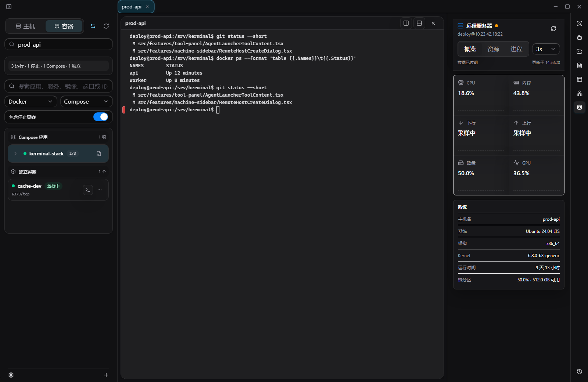The width and height of the screenshot is (588, 382).
Task: Click the red marker beside terminal prompt
Action: 124,110
